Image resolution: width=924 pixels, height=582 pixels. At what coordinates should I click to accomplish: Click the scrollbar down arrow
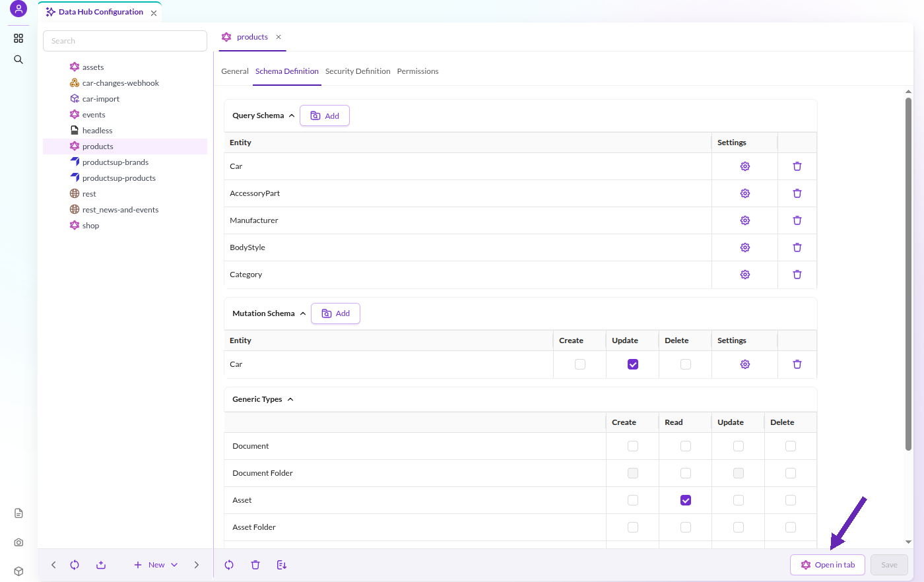point(908,542)
